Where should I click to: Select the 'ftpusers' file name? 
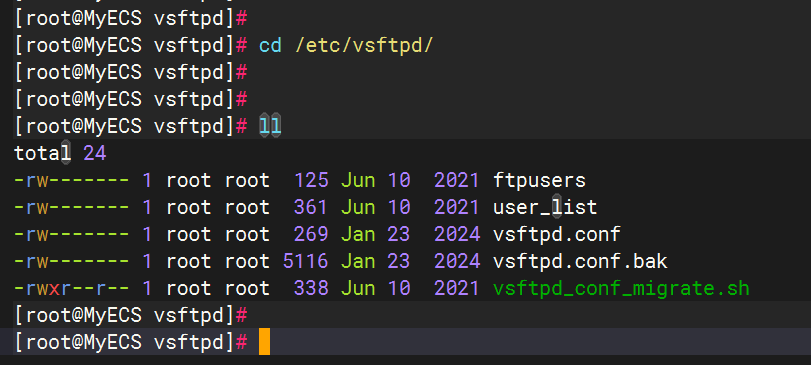tap(539, 180)
